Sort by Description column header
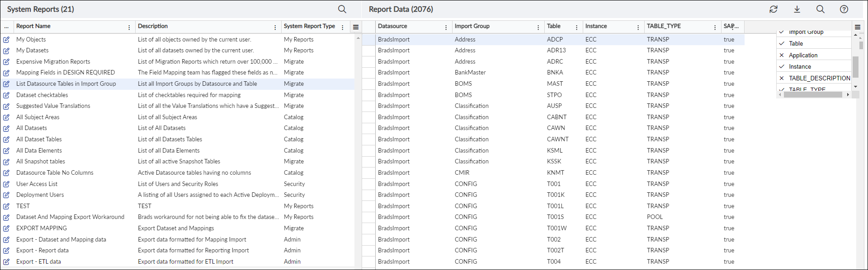This screenshot has width=868, height=270. pyautogui.click(x=153, y=26)
